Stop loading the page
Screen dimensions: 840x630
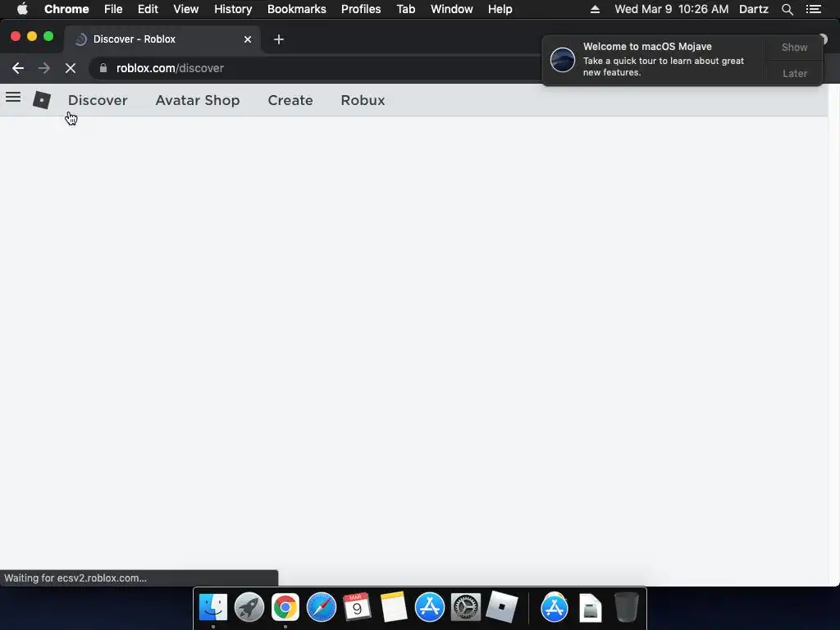click(x=71, y=68)
